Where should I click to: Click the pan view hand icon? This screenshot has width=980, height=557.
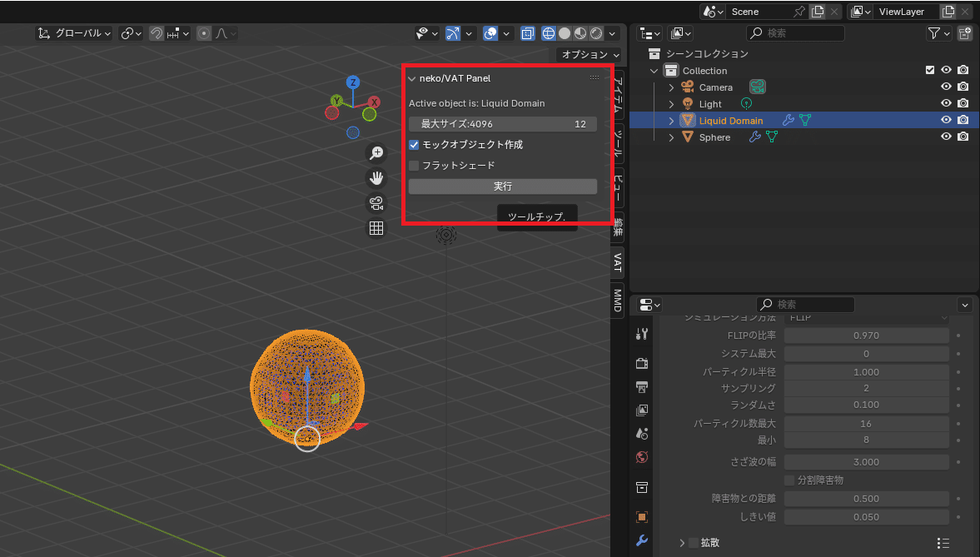pyautogui.click(x=376, y=178)
